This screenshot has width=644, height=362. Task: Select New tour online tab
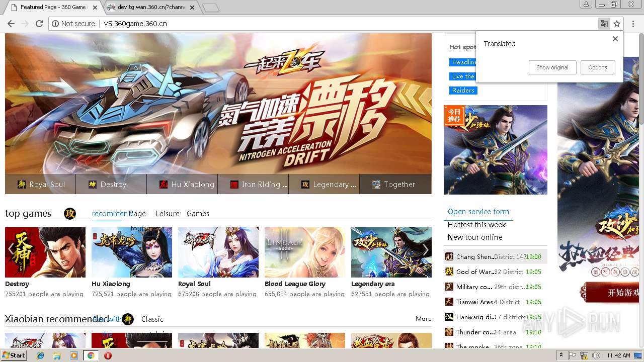point(475,237)
